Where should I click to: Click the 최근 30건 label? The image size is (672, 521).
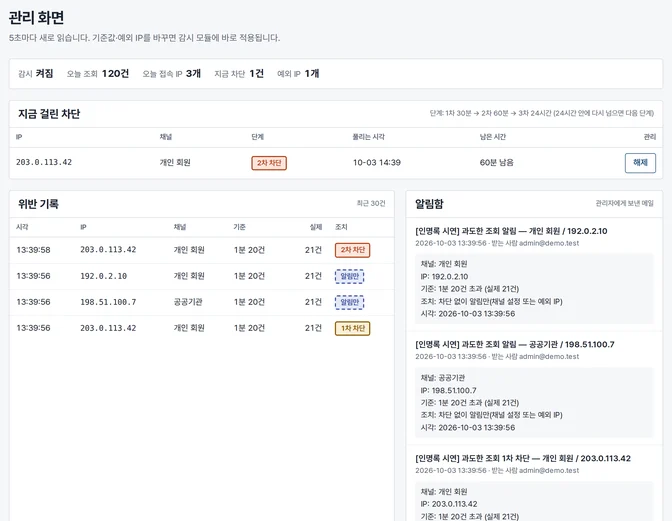[x=371, y=203]
